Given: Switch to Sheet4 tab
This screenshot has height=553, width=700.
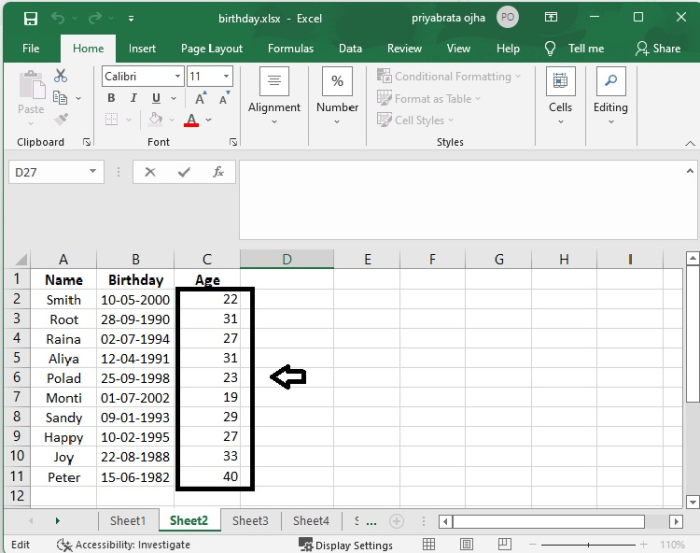Looking at the screenshot, I should click(311, 520).
